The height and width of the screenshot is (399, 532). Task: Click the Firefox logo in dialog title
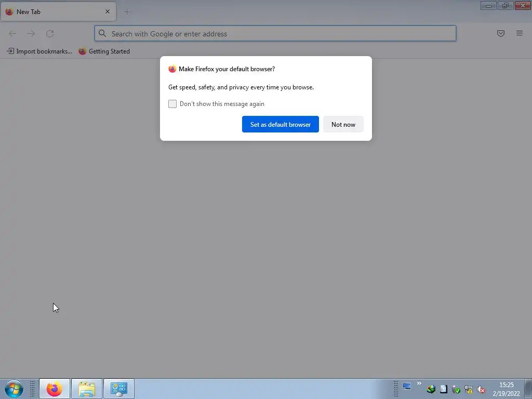coord(172,69)
